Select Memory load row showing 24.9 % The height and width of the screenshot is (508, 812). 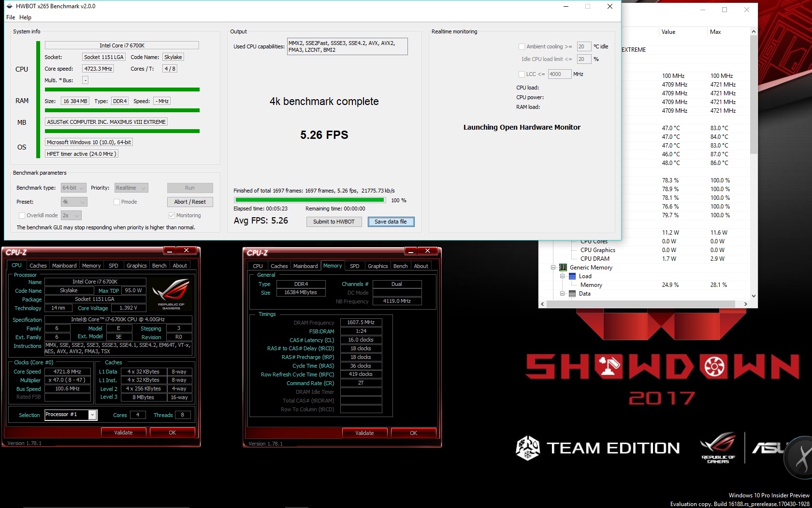pos(645,285)
